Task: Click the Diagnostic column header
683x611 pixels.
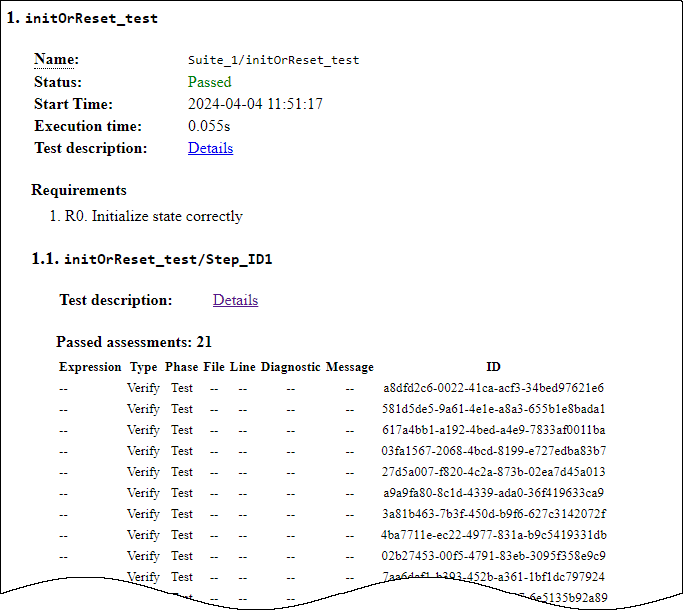Action: click(291, 367)
